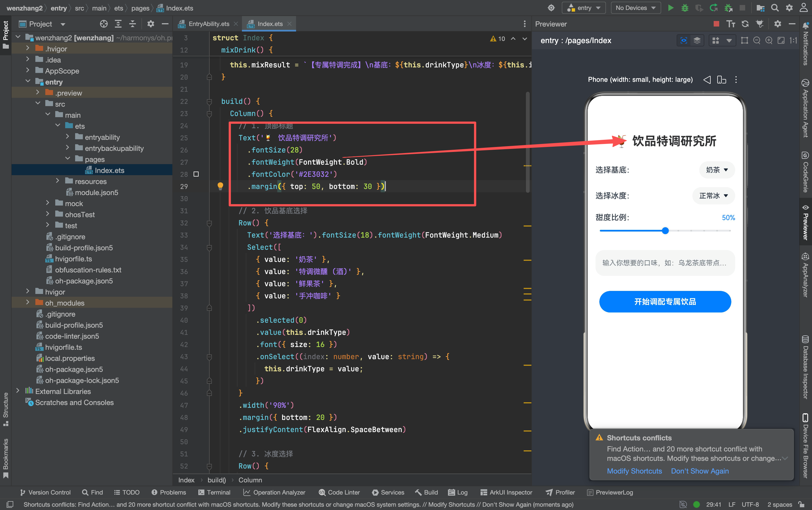This screenshot has width=812, height=510.
Task: Open editor tabs more options menu
Action: coord(524,23)
